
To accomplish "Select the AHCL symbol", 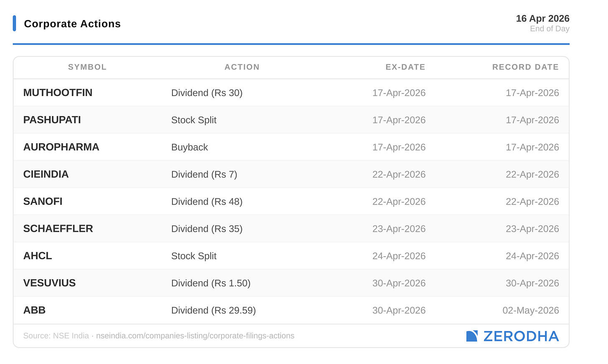I will (x=38, y=255).
